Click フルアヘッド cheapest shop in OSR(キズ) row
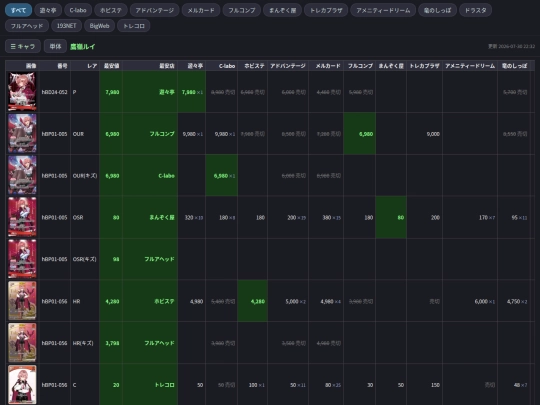The width and height of the screenshot is (540, 405). click(159, 259)
